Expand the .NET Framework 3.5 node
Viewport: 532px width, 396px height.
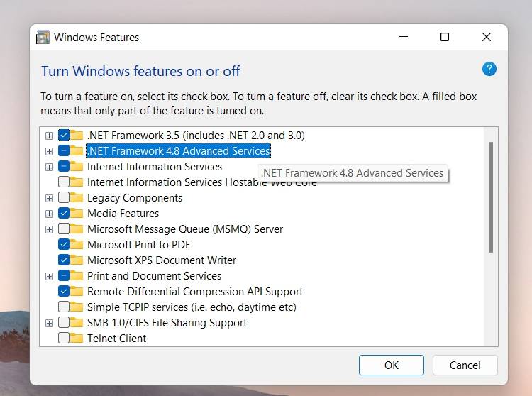coord(49,136)
